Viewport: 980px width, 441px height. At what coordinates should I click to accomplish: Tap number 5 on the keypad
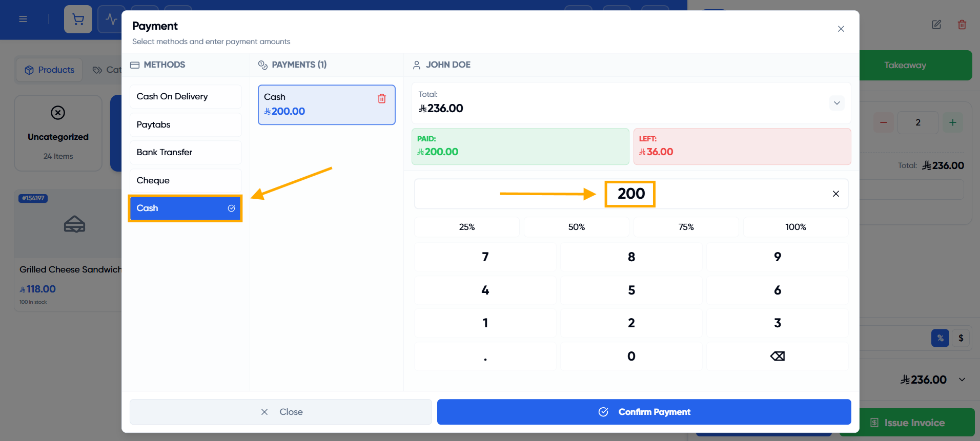pyautogui.click(x=631, y=290)
